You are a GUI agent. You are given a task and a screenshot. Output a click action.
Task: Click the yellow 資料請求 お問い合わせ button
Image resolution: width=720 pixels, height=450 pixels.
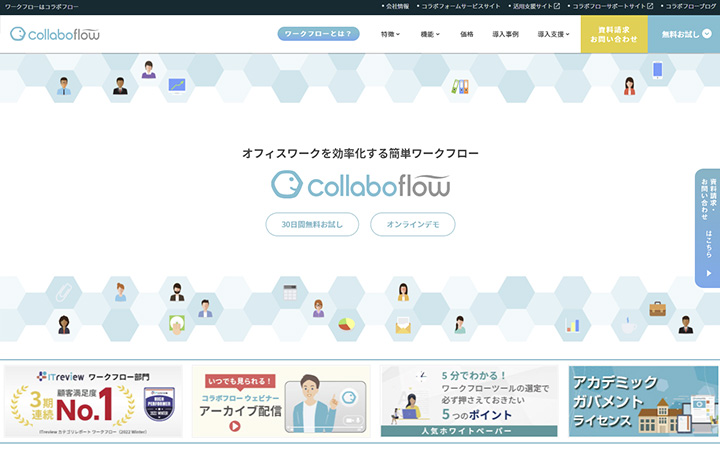tap(614, 34)
